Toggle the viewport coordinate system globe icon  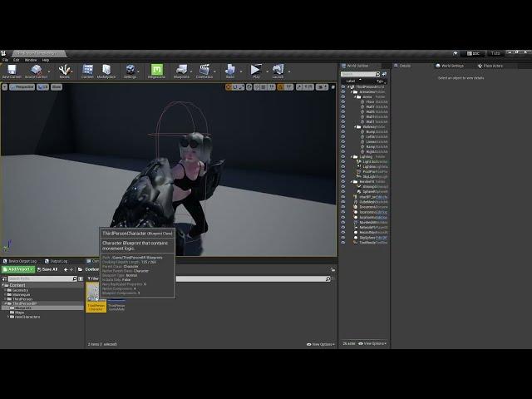click(249, 87)
